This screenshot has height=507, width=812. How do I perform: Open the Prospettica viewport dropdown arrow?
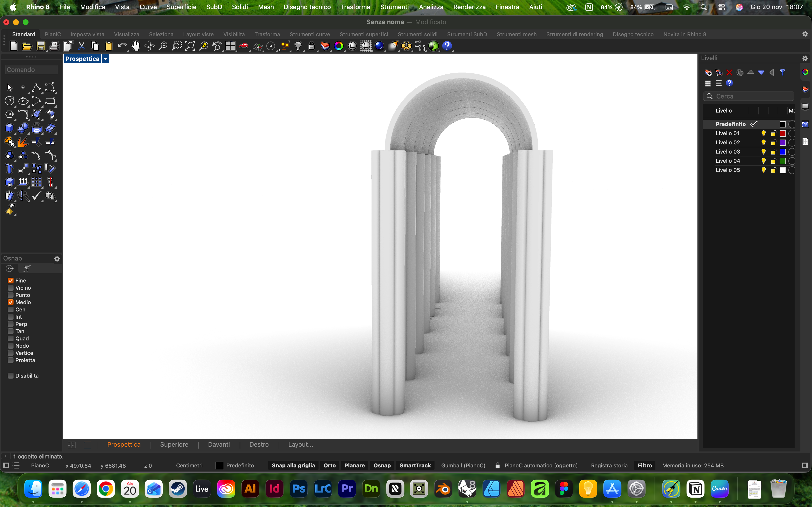click(x=105, y=58)
